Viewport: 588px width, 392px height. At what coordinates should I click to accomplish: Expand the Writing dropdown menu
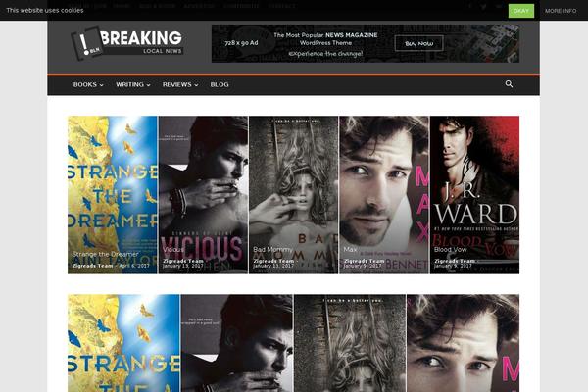(x=132, y=85)
